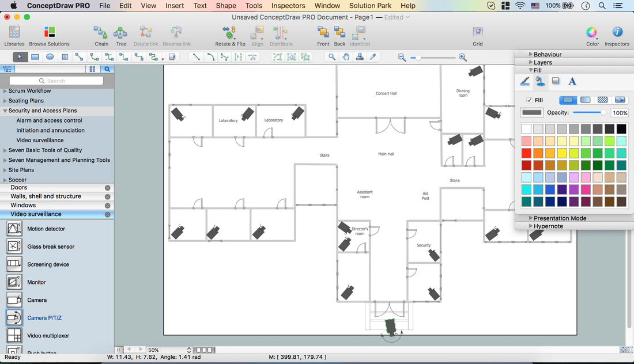The height and width of the screenshot is (364, 634).
Task: Switch library list to grid view
Action: (x=92, y=69)
